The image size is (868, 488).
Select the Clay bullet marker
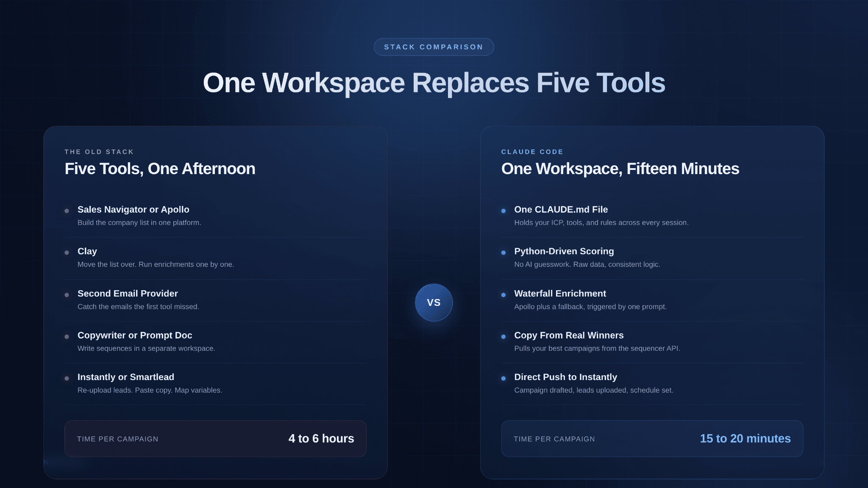tap(67, 252)
